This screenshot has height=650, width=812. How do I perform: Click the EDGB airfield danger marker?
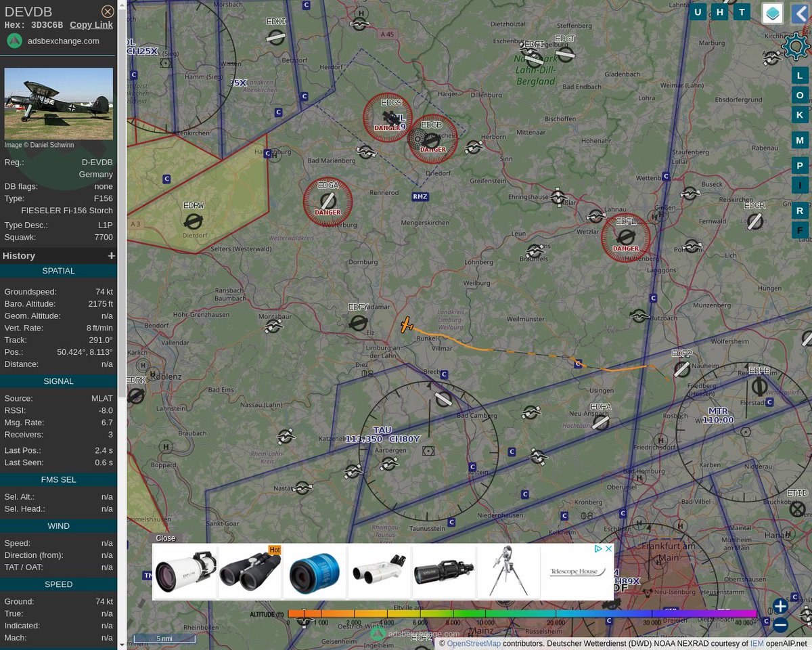tap(432, 139)
